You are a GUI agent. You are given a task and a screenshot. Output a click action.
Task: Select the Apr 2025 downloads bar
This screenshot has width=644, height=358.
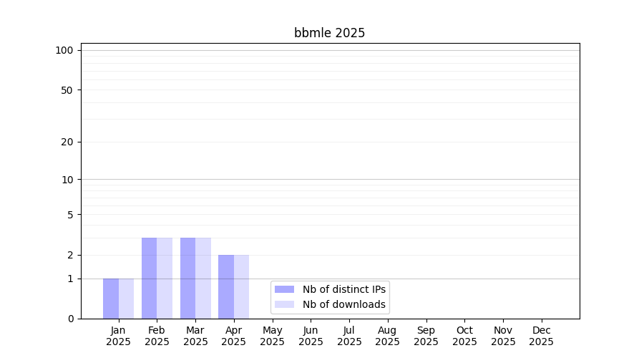[242, 286]
